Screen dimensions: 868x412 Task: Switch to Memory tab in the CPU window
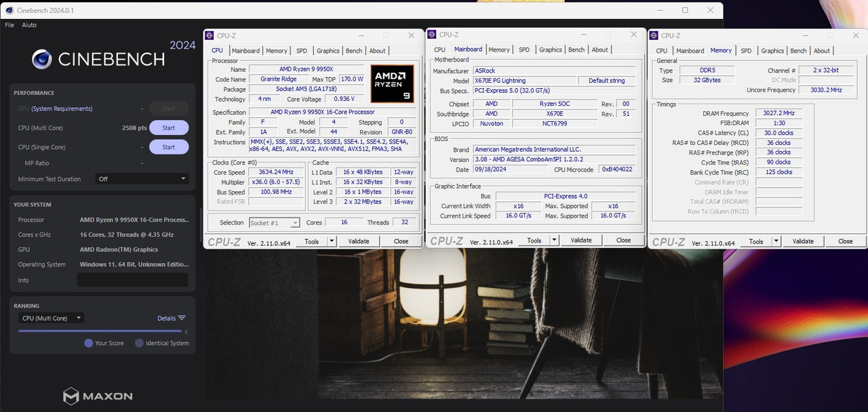(x=276, y=51)
